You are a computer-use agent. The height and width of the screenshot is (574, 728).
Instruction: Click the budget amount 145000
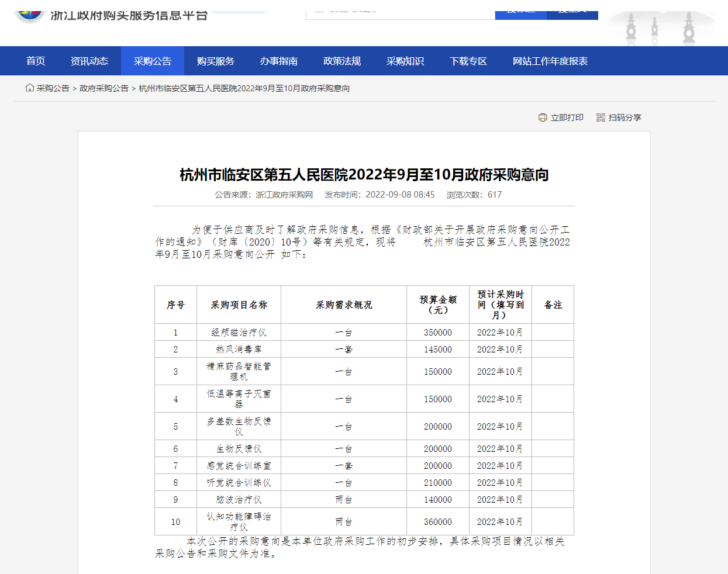(x=438, y=350)
